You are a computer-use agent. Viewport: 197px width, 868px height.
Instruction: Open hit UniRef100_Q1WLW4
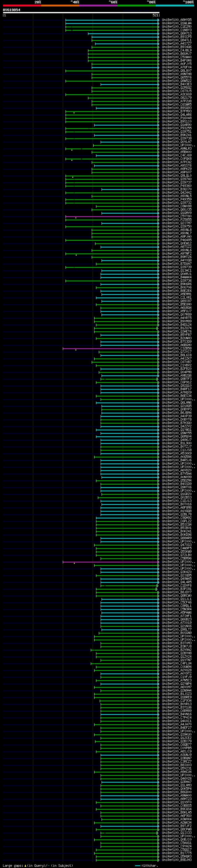click(177, 23)
